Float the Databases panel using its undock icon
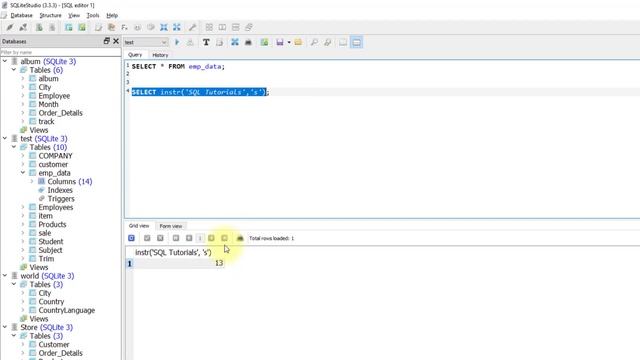The image size is (640, 360). (107, 41)
